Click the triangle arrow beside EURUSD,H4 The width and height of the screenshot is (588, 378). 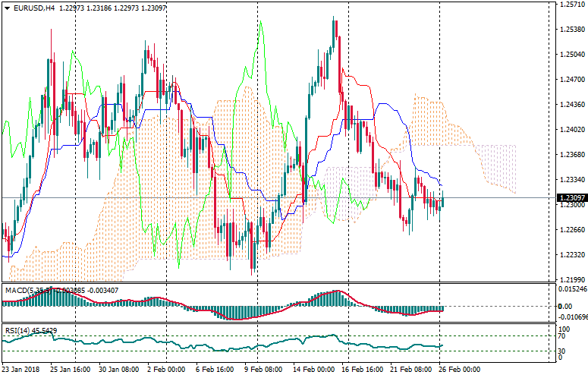point(6,8)
